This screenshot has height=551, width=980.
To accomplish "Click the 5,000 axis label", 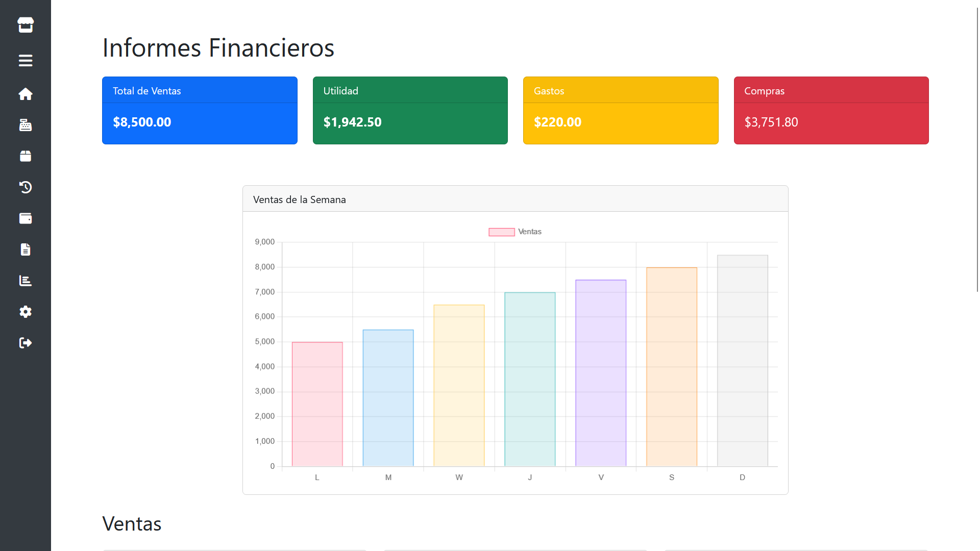I will pos(264,341).
